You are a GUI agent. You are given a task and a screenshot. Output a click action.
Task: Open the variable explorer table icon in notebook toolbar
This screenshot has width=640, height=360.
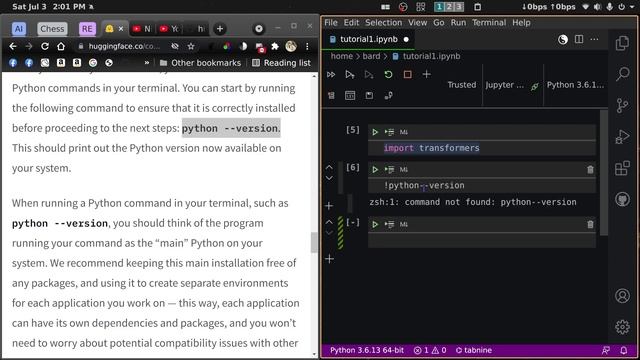tap(350, 96)
